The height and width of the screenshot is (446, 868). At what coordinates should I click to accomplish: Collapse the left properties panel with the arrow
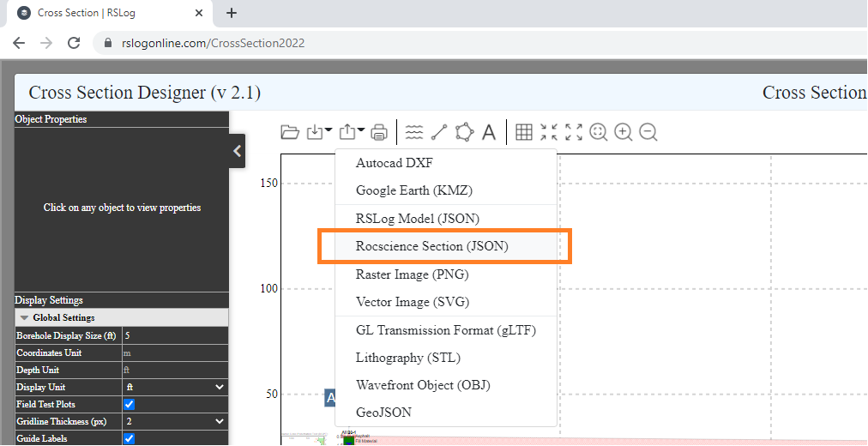click(237, 150)
